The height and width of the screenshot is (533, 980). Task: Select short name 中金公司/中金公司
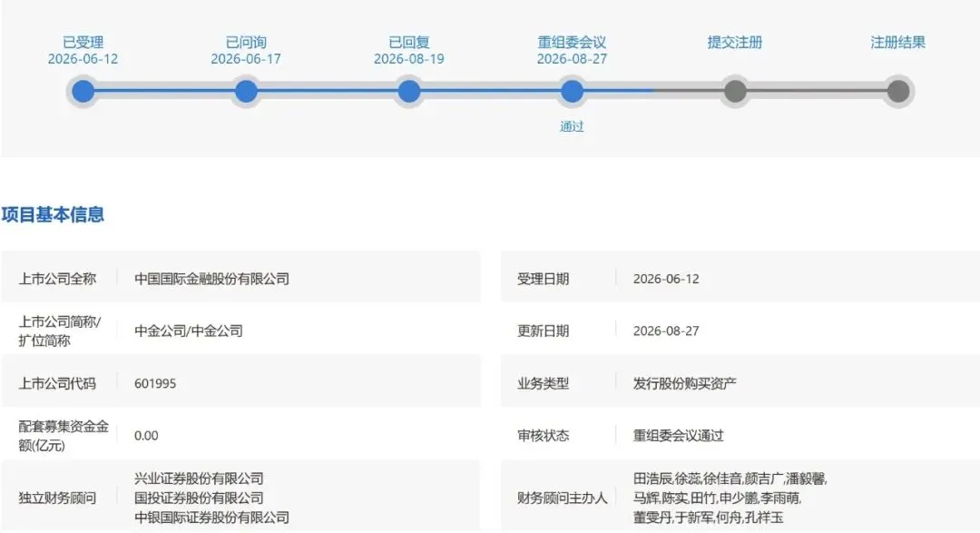click(189, 331)
